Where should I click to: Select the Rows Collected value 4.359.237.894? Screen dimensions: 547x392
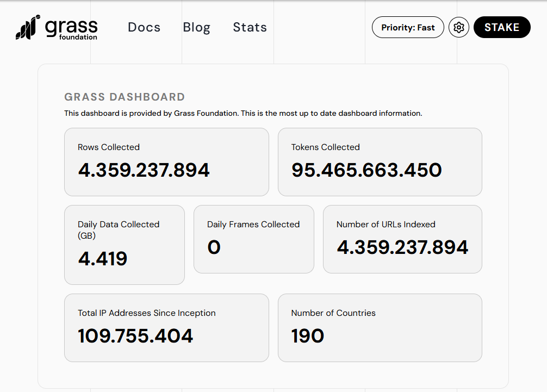click(x=144, y=170)
